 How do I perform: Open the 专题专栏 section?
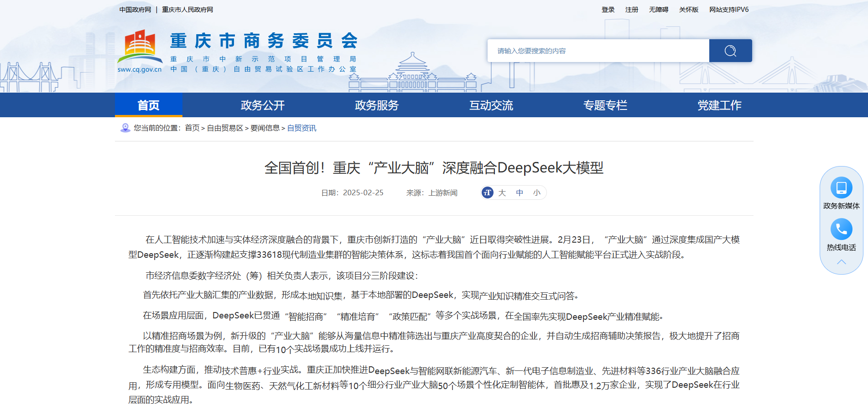coord(605,105)
